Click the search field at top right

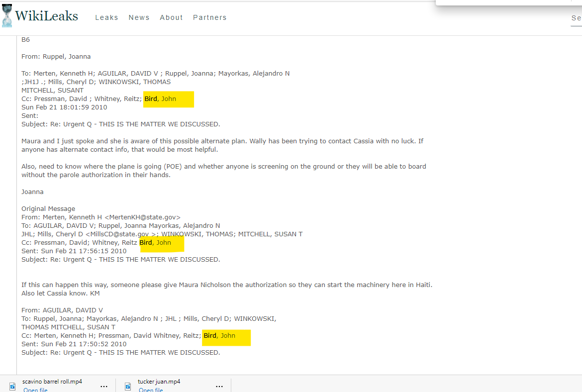point(576,18)
